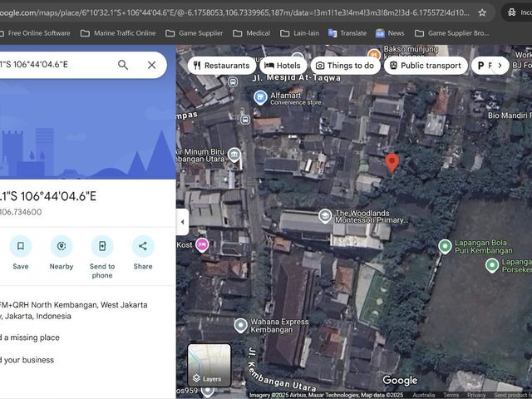Viewport: 532px width, 399px height.
Task: Click the plus code address text
Action: click(x=74, y=310)
